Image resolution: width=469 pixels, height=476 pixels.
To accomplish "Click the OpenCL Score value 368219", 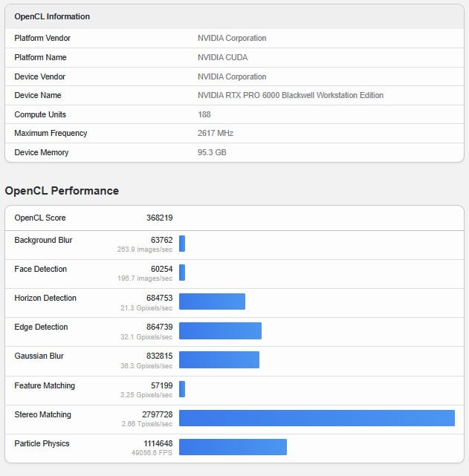I will (x=159, y=218).
